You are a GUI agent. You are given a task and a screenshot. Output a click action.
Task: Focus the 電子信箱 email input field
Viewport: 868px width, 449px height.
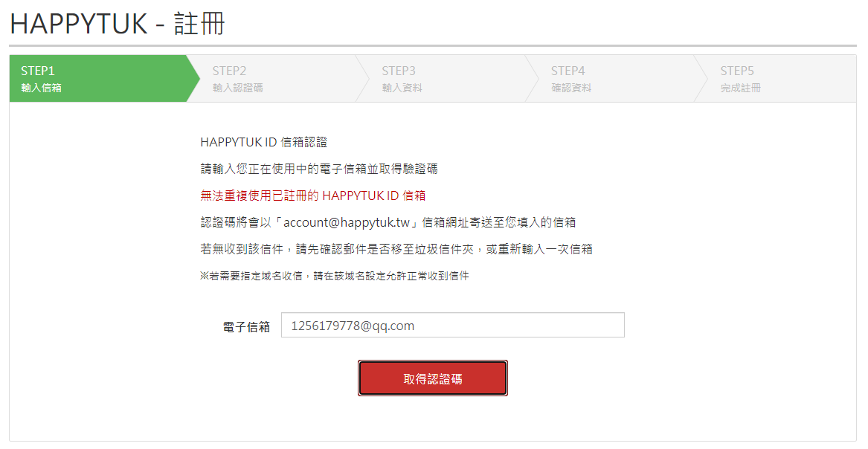[x=453, y=325]
